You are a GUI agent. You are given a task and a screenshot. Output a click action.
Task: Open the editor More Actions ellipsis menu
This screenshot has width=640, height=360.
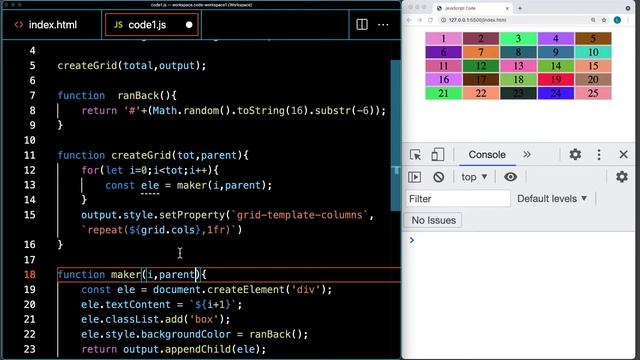pos(383,25)
